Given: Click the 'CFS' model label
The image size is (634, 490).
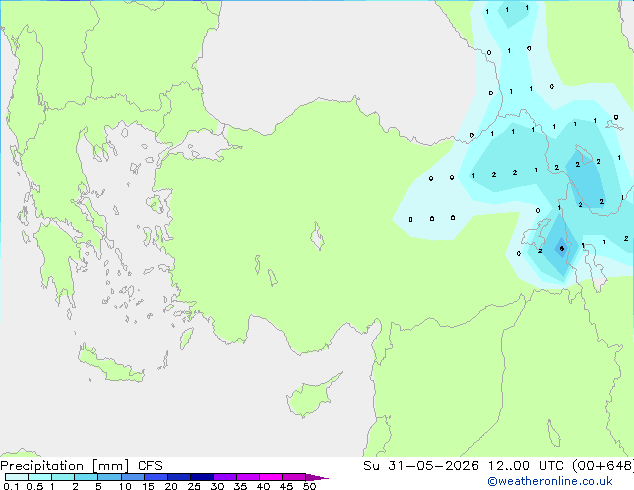Looking at the screenshot, I should click(x=150, y=466).
